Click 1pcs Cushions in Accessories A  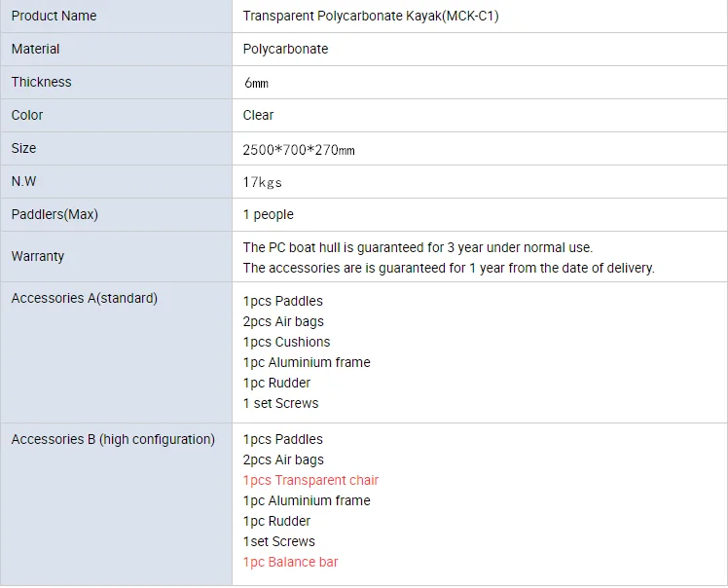click(x=286, y=342)
